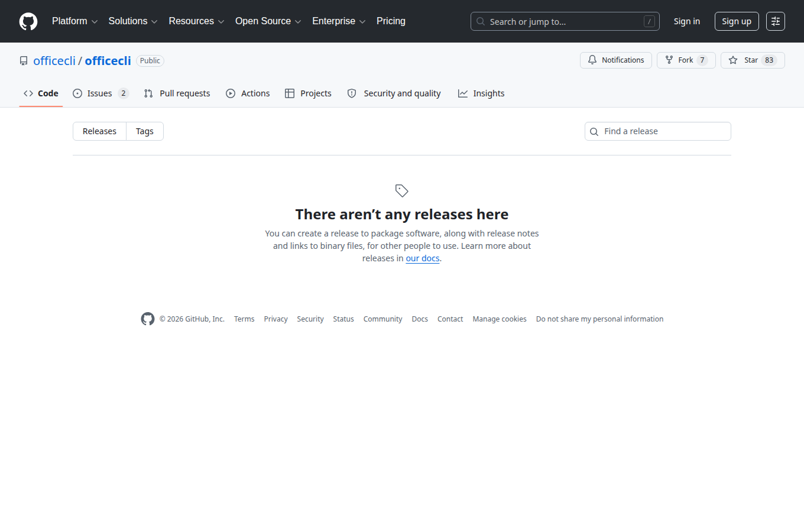Open the Pricing page
The width and height of the screenshot is (804, 532).
[391, 21]
